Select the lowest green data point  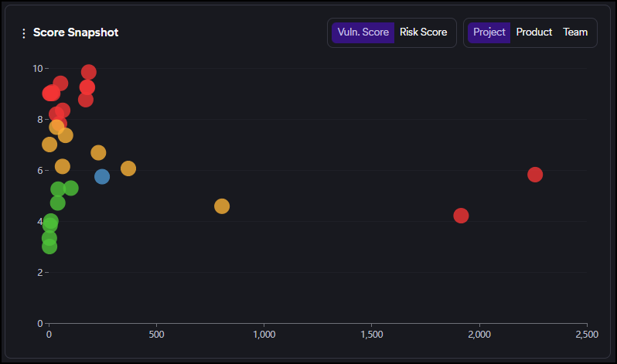click(x=49, y=247)
